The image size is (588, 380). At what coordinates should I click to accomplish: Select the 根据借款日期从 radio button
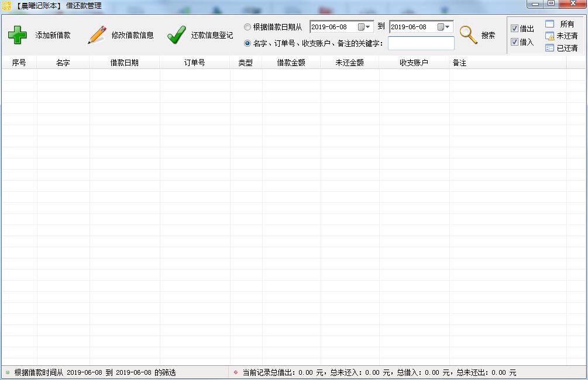coord(247,27)
